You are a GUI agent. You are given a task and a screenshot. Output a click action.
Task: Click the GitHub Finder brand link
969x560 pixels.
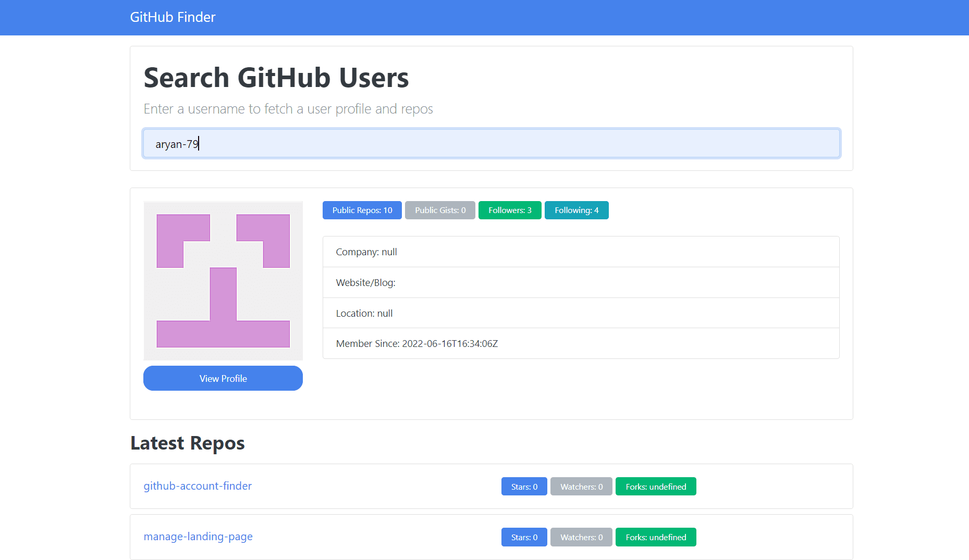(x=173, y=17)
